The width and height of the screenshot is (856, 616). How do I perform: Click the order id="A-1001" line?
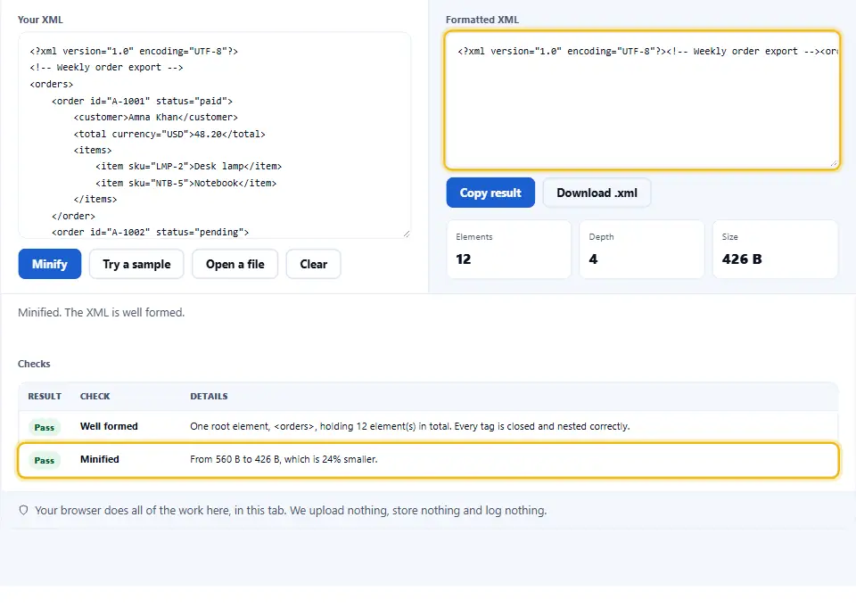pyautogui.click(x=142, y=101)
